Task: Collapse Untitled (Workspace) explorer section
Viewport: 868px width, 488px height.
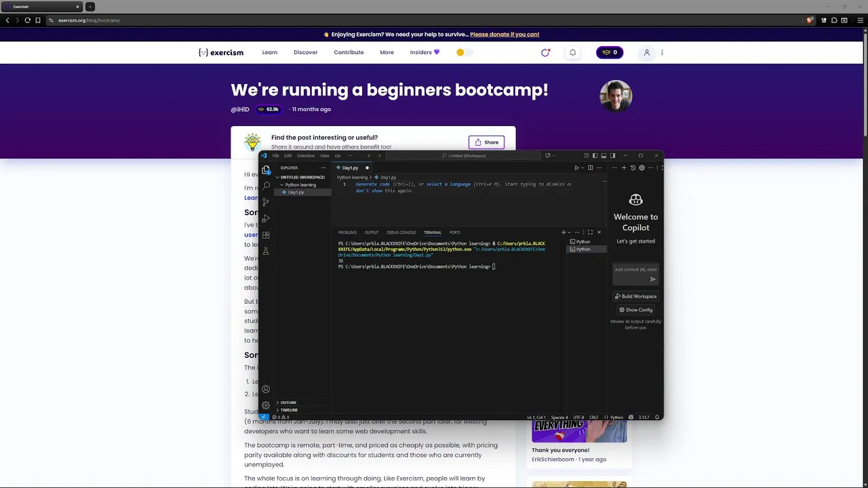Action: click(302, 177)
